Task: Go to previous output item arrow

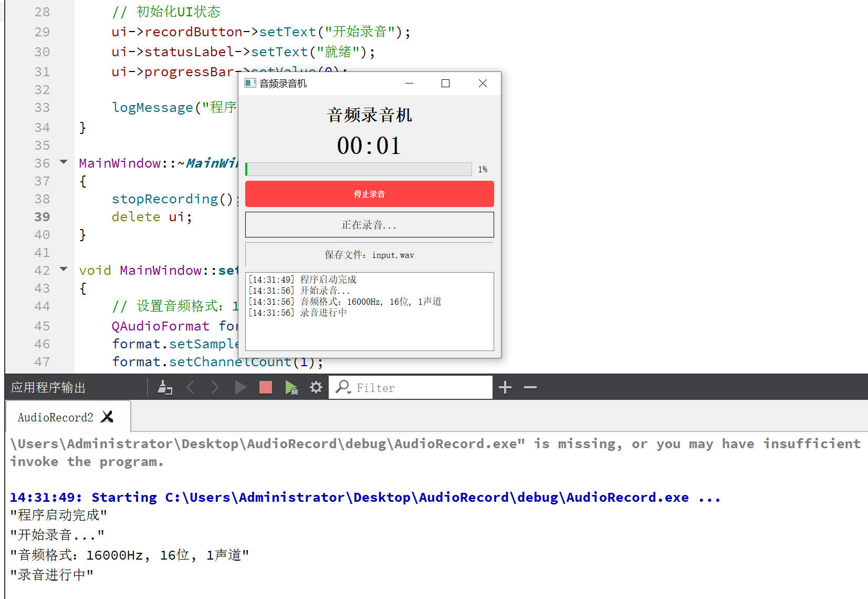Action: point(191,388)
